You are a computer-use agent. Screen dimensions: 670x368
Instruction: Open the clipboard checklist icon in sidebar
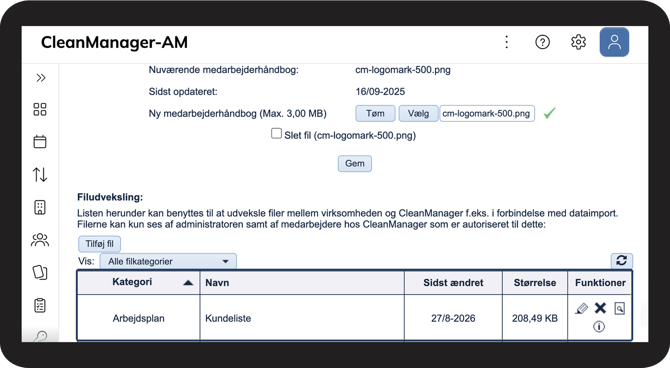coord(40,305)
